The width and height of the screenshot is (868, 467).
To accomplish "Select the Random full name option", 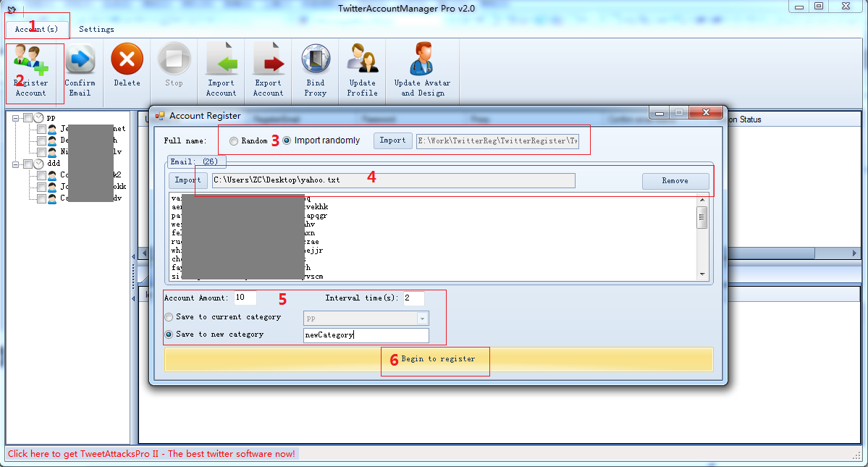I will (x=234, y=141).
